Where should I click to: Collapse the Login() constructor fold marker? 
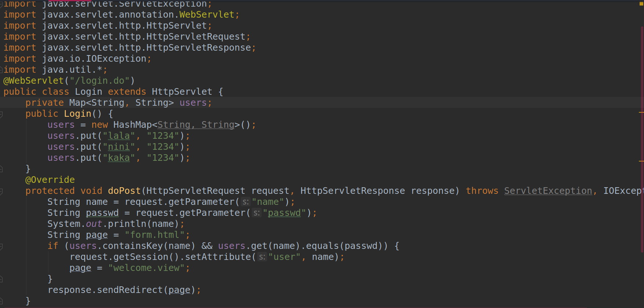[x=1, y=114]
